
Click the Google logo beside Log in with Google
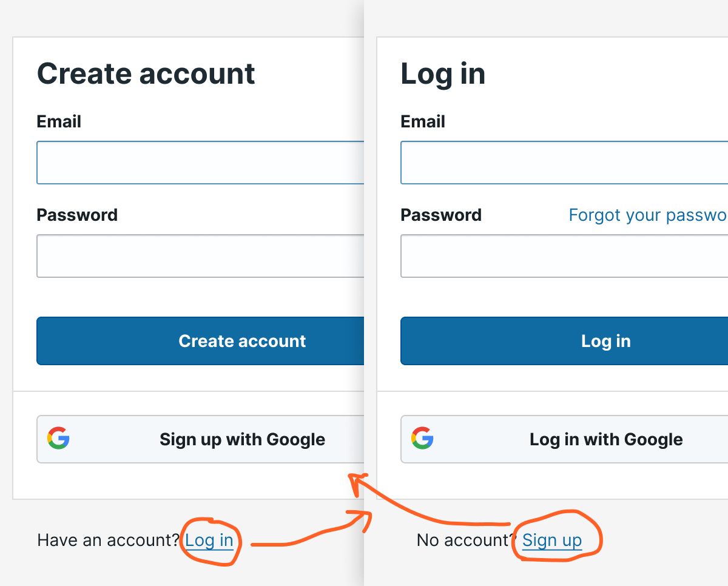[x=422, y=438]
